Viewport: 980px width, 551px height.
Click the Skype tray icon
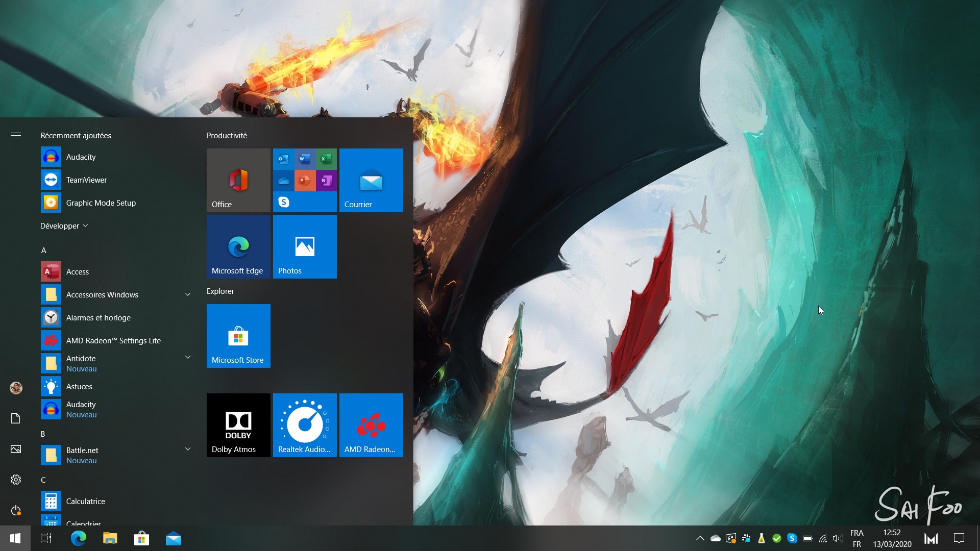point(792,538)
